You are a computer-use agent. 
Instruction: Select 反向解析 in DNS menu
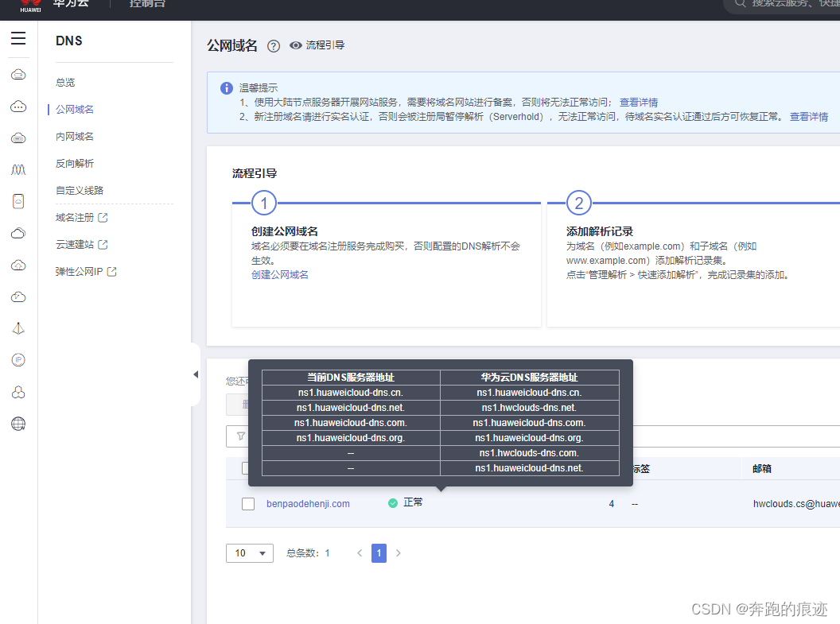tap(75, 163)
